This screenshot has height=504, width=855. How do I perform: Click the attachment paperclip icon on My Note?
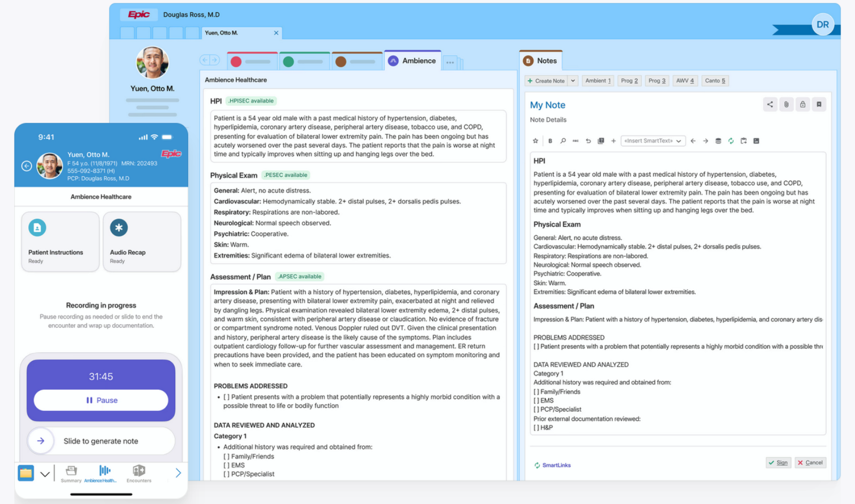tap(786, 105)
